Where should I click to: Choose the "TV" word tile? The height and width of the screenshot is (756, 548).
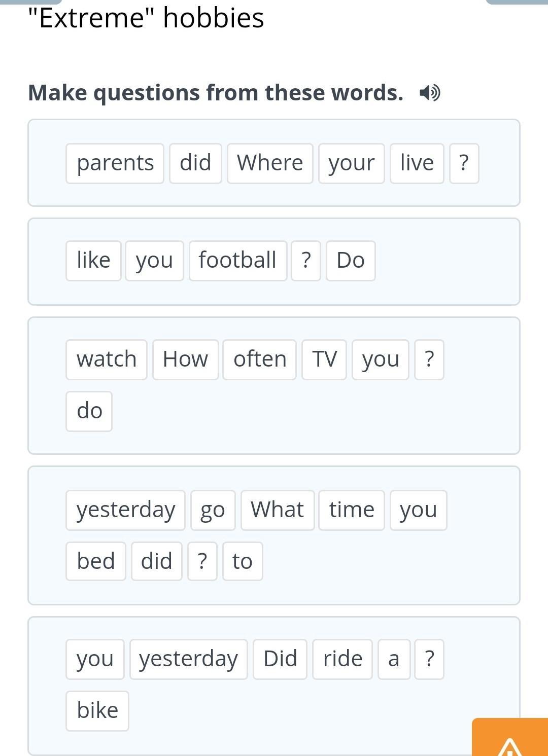tap(324, 359)
